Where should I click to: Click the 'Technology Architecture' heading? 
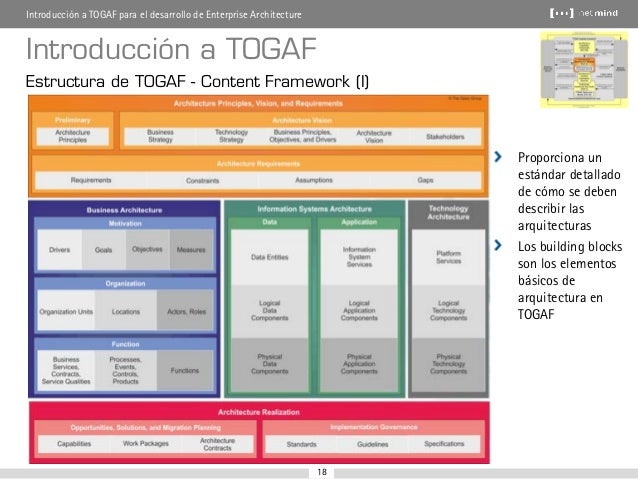pos(448,212)
